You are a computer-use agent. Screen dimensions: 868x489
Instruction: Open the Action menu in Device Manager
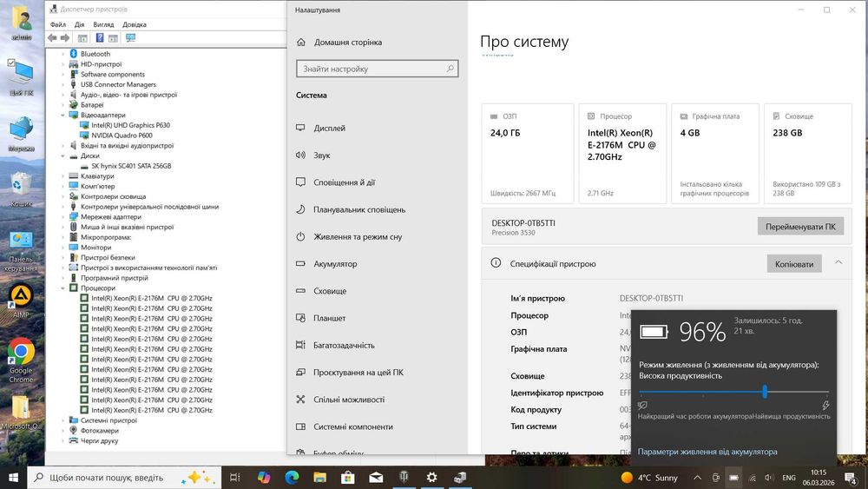79,24
